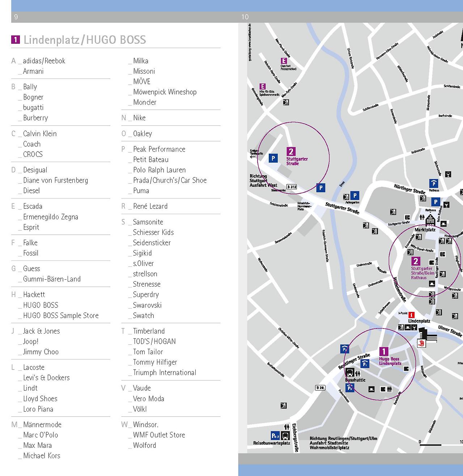This screenshot has width=463, height=476.
Task: Click the Calvin Klein entry
Action: coord(40,134)
